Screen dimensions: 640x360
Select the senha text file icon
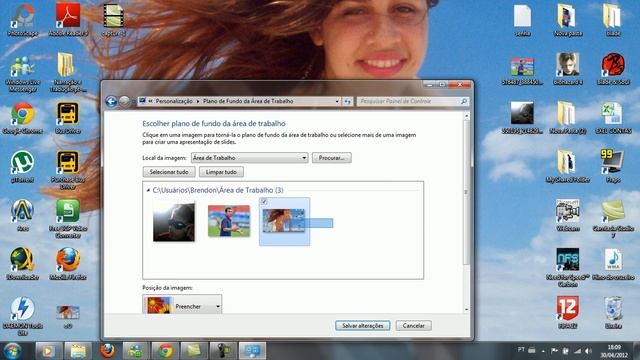[523, 20]
